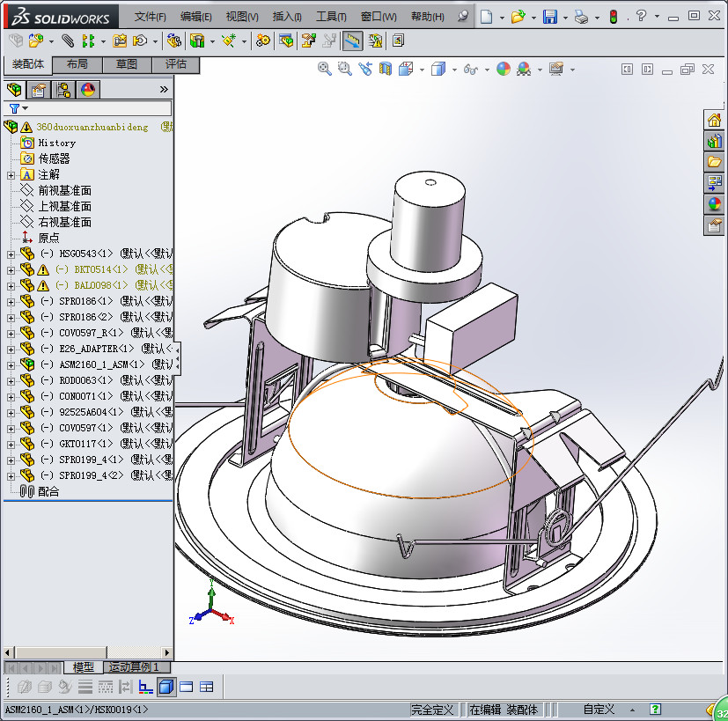Image resolution: width=728 pixels, height=721 pixels.
Task: Open the View Orientation dropdown arrow
Action: pyautogui.click(x=422, y=70)
